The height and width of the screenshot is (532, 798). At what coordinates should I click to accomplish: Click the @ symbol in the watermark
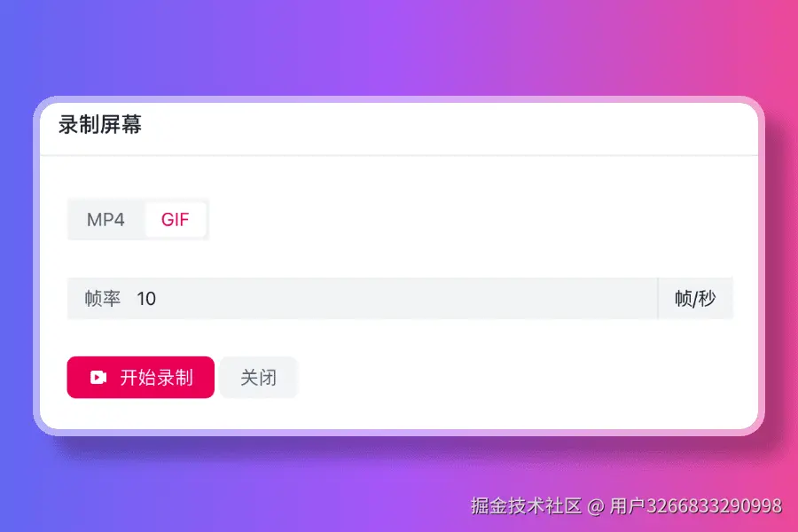(x=596, y=506)
